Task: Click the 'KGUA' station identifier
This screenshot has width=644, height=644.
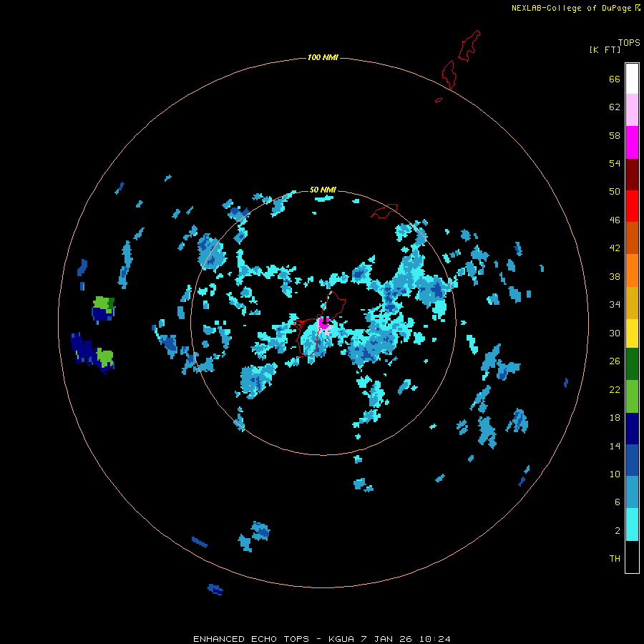Action: (341, 639)
